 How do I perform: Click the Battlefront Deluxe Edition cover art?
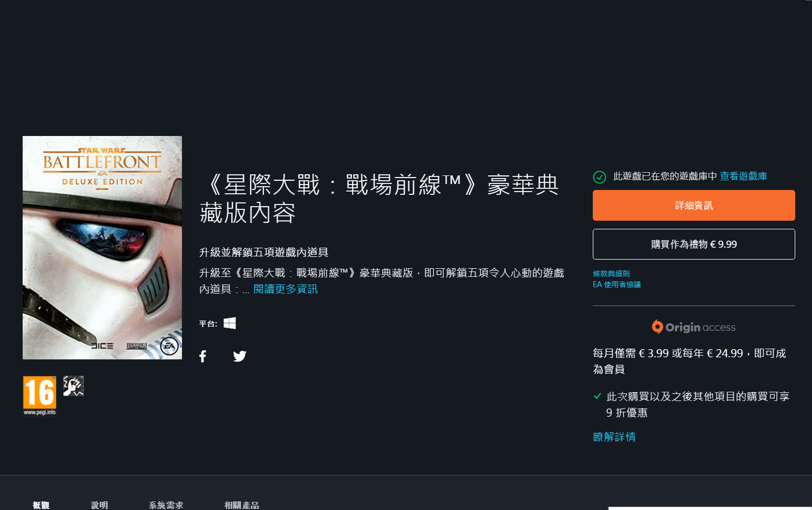(102, 248)
